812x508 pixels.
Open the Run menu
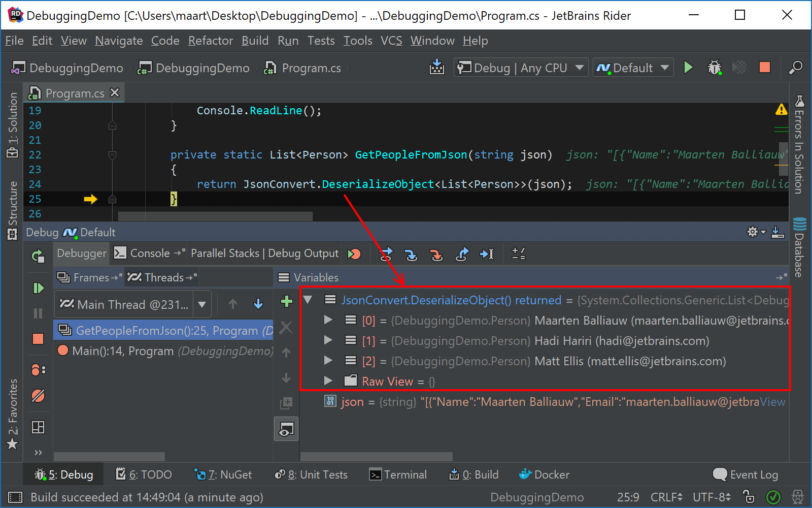(288, 41)
